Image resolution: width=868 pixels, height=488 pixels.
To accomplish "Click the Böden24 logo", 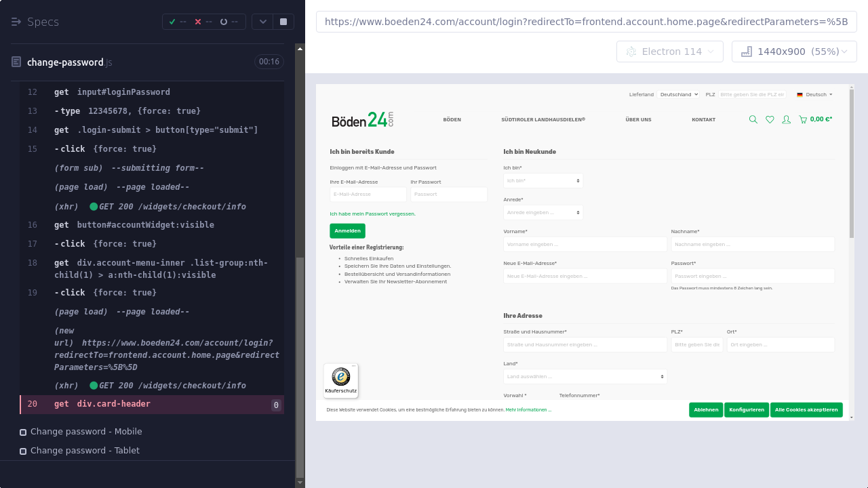I will (363, 120).
